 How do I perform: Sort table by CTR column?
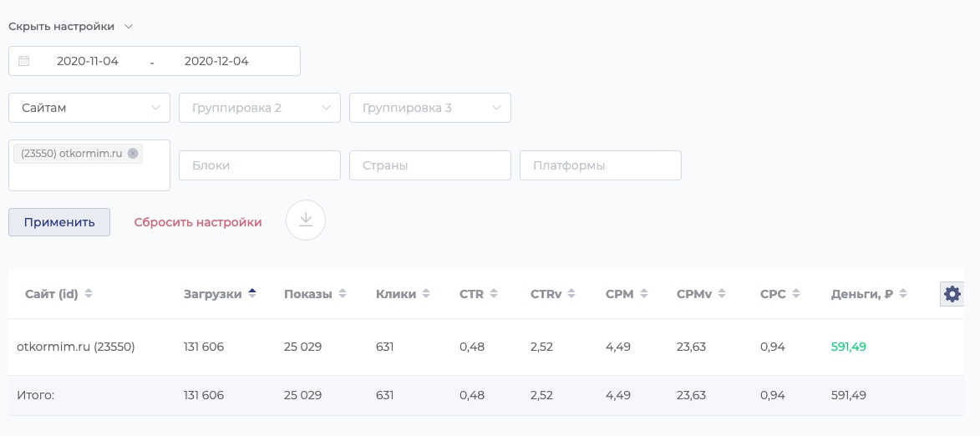[478, 294]
